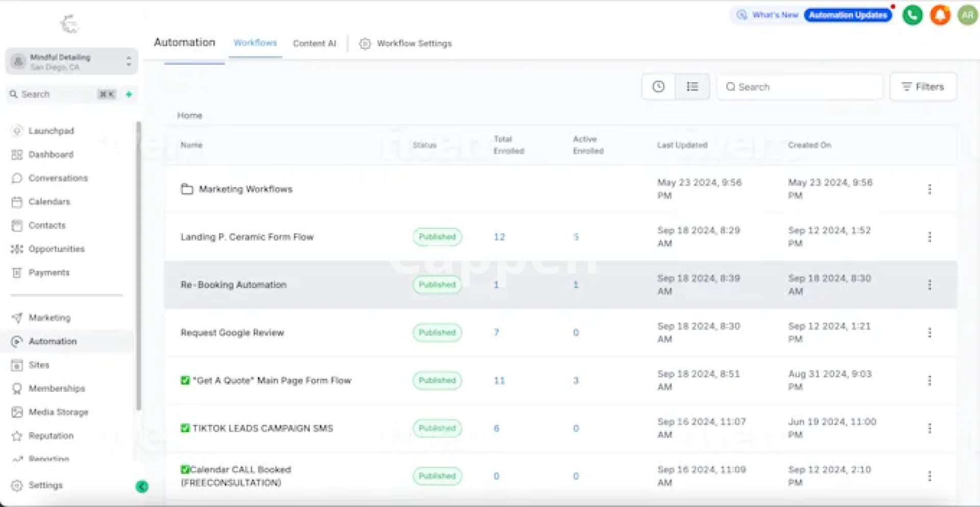Click the Automation Updates badge

(848, 15)
